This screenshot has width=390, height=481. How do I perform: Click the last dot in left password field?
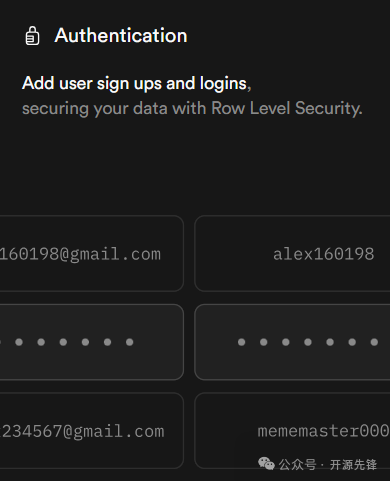tap(130, 342)
